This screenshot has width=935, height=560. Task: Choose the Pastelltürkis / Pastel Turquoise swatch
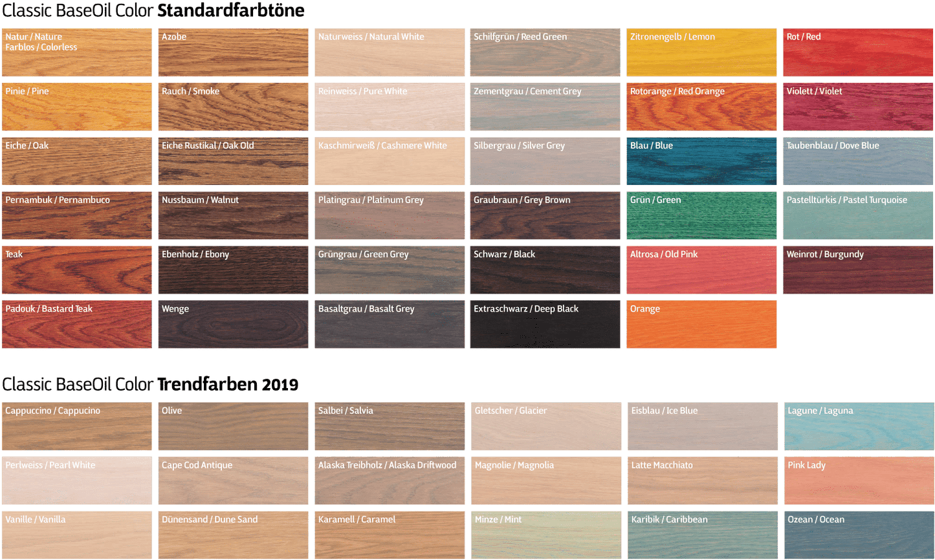tap(858, 216)
